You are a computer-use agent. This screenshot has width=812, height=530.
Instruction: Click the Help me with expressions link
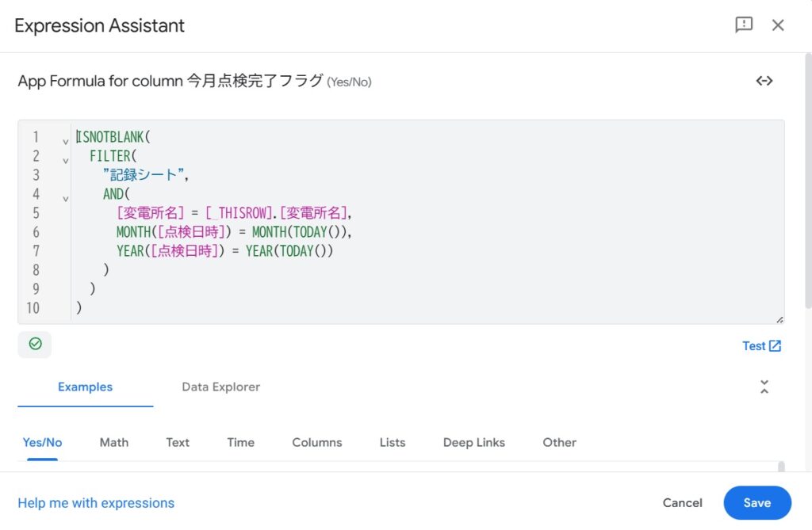pos(96,503)
